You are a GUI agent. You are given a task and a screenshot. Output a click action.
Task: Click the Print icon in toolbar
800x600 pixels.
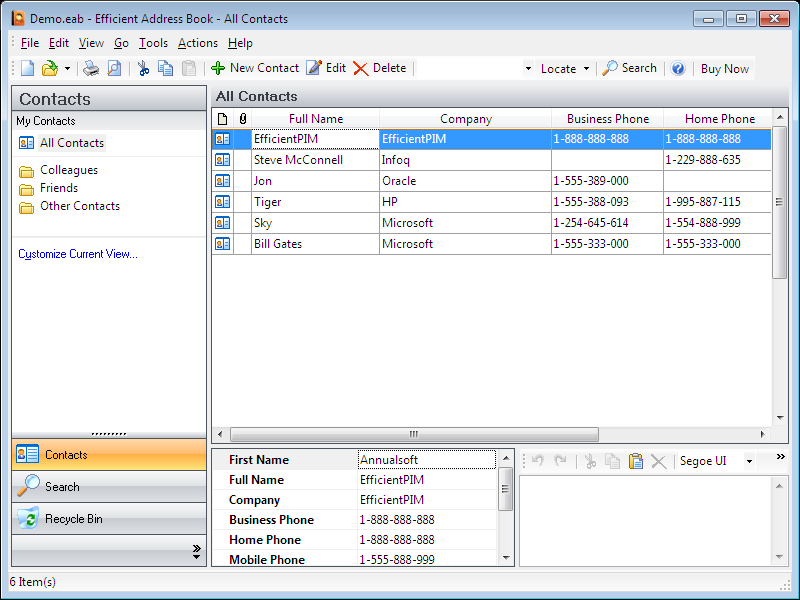[x=91, y=69]
